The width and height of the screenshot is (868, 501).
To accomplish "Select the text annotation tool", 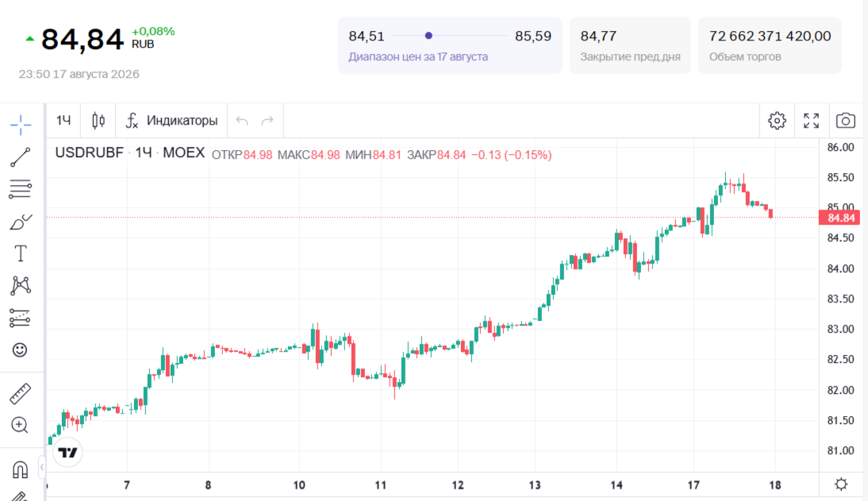I will (21, 254).
